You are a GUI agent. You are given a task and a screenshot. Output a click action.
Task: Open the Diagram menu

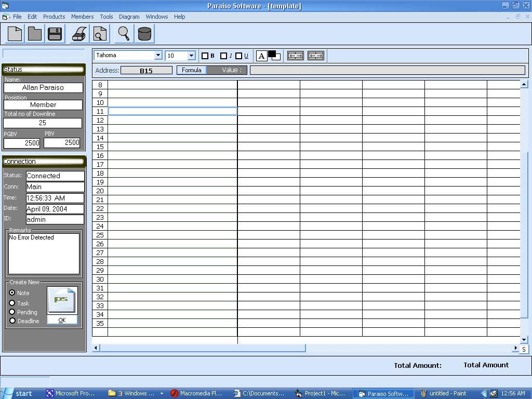[x=129, y=17]
